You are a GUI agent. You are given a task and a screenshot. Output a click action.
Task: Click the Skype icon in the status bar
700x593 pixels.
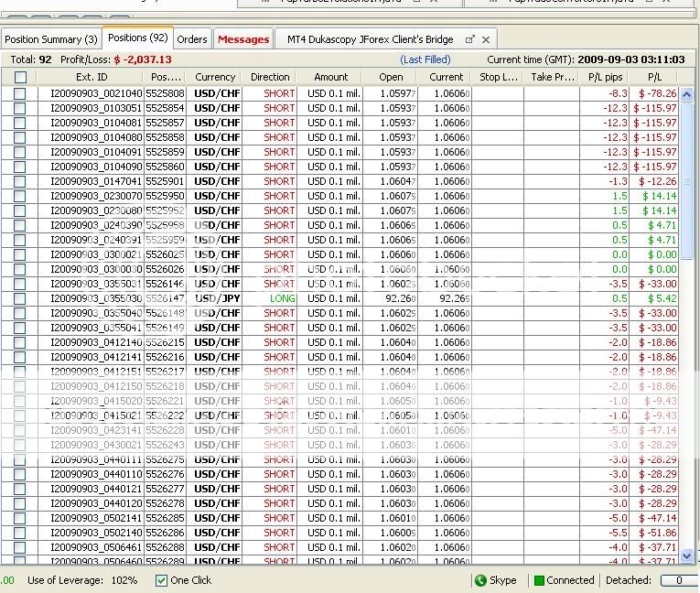pos(480,580)
